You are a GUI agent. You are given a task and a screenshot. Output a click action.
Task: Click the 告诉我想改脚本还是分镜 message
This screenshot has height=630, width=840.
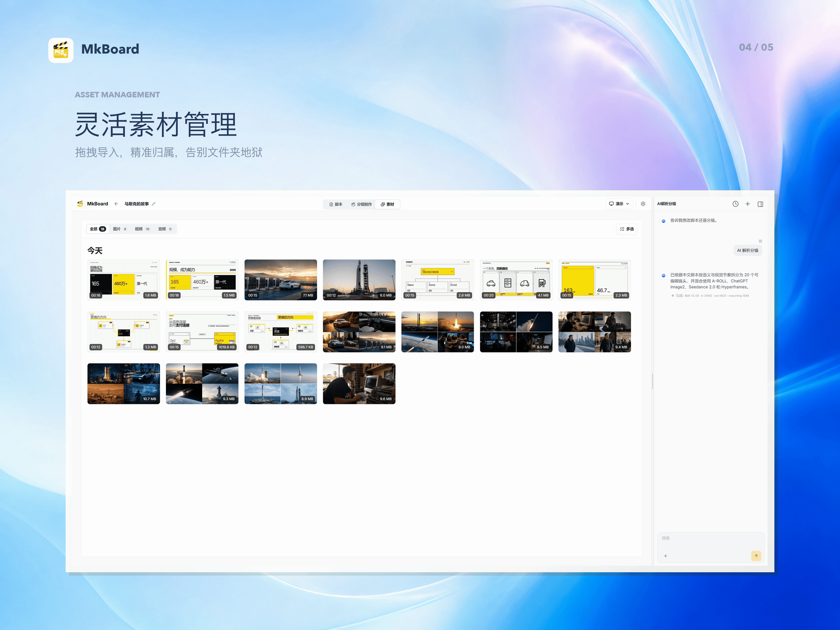[694, 220]
